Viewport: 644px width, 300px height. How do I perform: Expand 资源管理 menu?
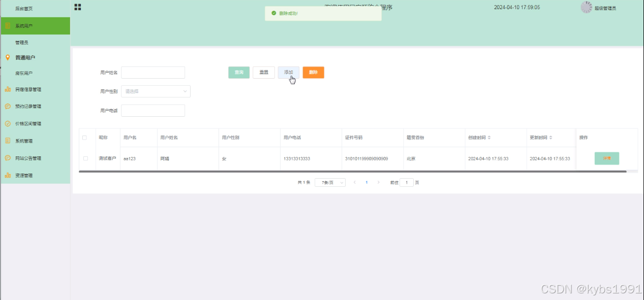(35, 175)
